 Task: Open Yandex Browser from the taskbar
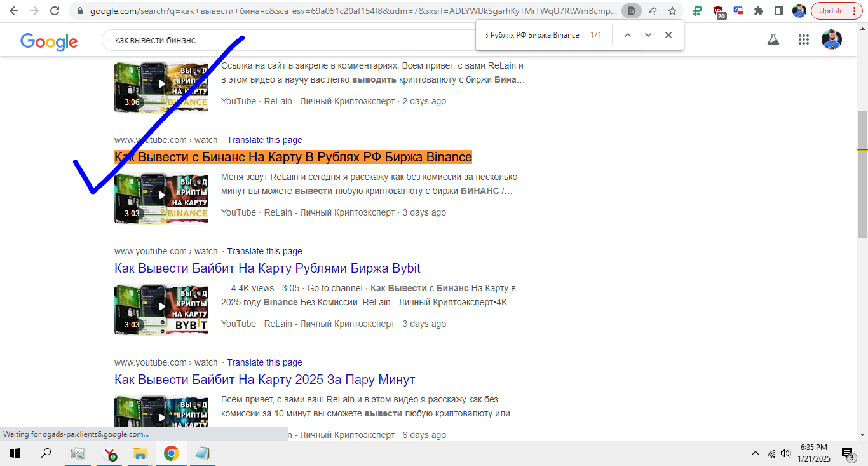coord(109,453)
